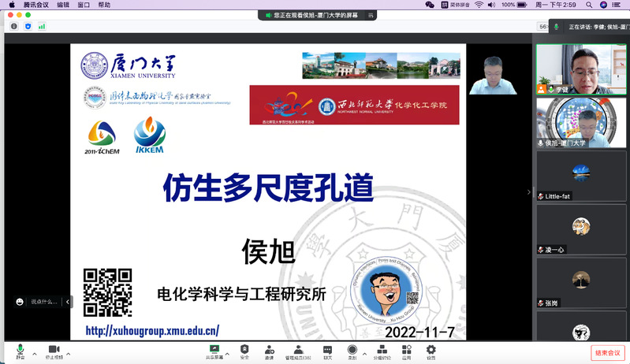The height and width of the screenshot is (364, 630).
Task: Open the Apps (应用) icon
Action: 406,351
